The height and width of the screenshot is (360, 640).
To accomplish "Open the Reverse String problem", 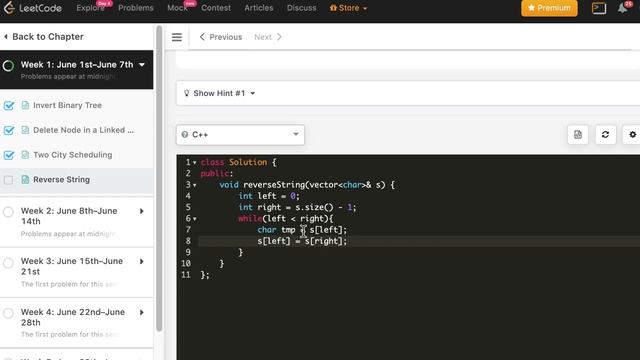I will (x=62, y=180).
